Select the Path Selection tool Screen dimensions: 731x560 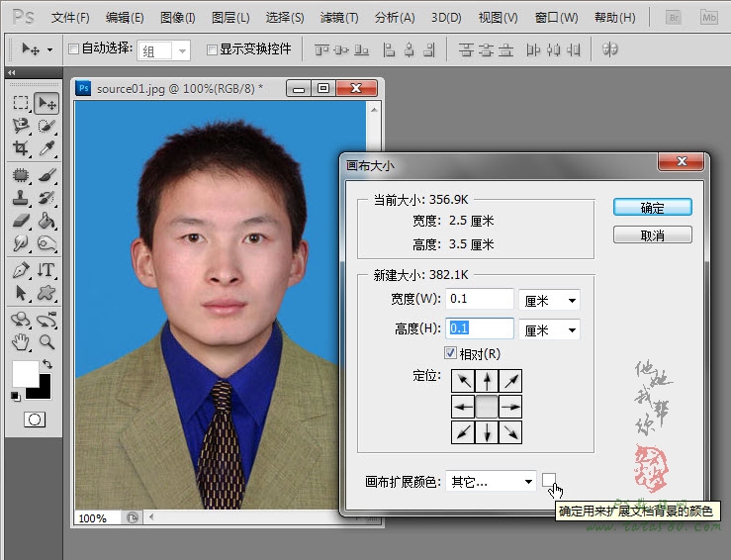pos(21,293)
